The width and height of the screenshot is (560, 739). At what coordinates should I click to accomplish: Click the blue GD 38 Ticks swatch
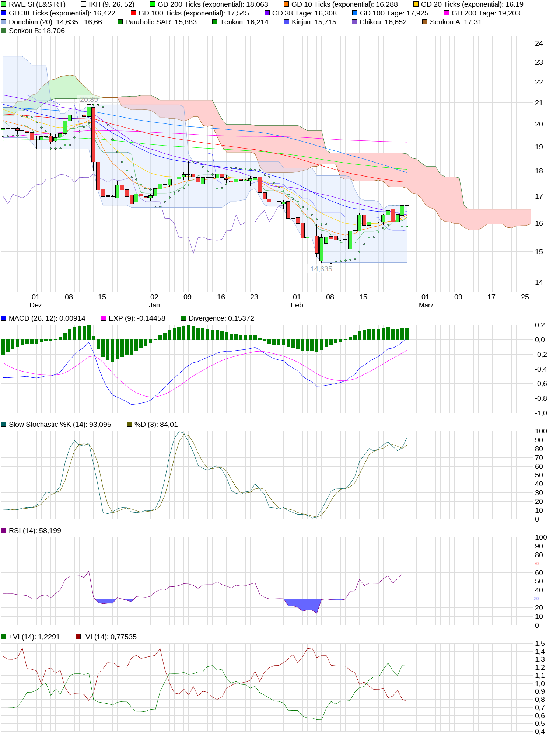pos(4,13)
